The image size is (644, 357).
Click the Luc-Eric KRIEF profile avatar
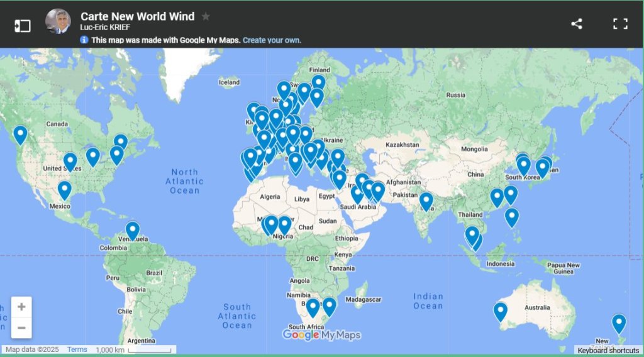58,22
